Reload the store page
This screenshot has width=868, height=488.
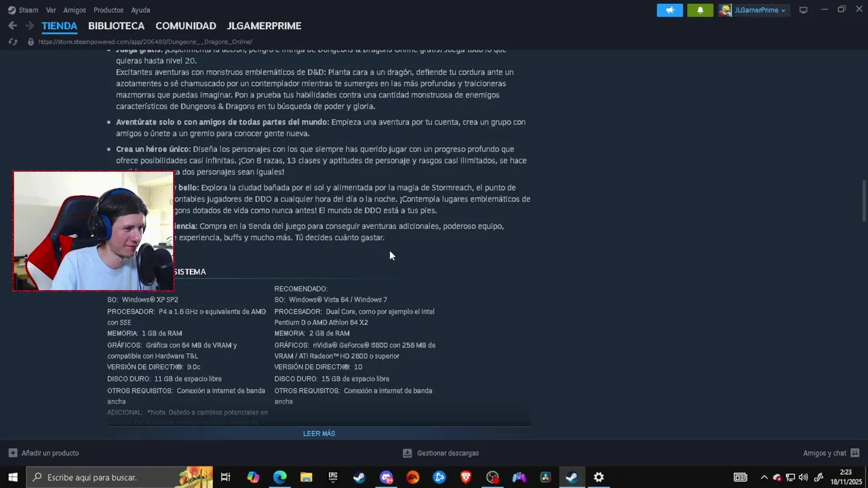[12, 42]
